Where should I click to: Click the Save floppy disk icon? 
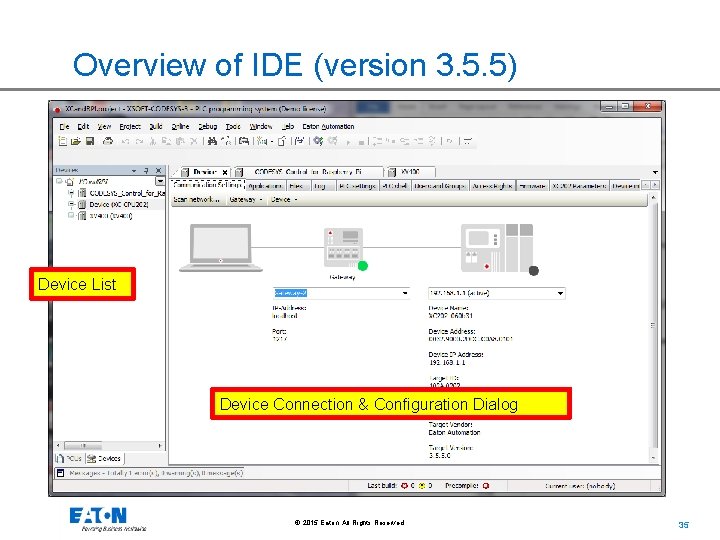point(90,141)
